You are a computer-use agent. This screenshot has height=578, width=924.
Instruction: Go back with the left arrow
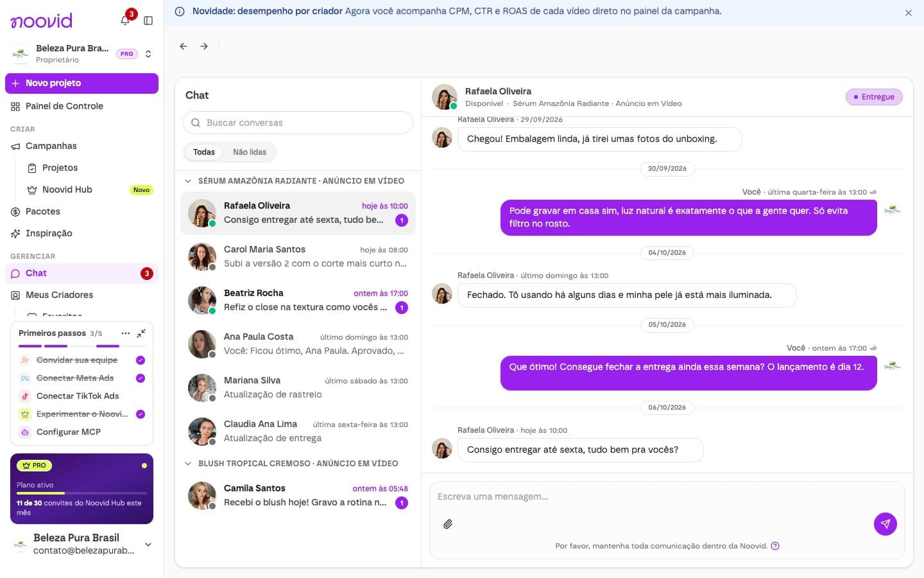184,46
